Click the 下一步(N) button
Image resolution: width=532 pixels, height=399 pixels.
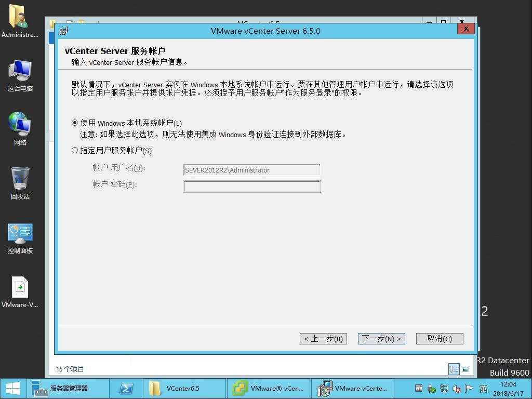click(x=381, y=338)
